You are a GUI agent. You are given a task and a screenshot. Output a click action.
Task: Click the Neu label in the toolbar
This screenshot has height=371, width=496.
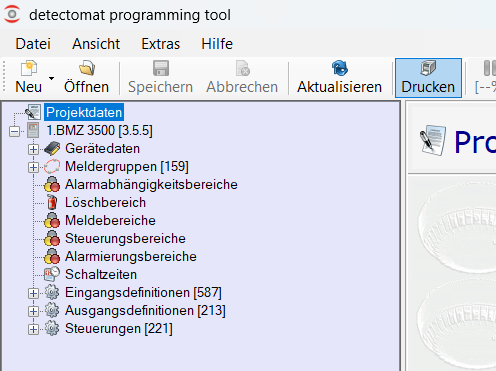pyautogui.click(x=29, y=87)
